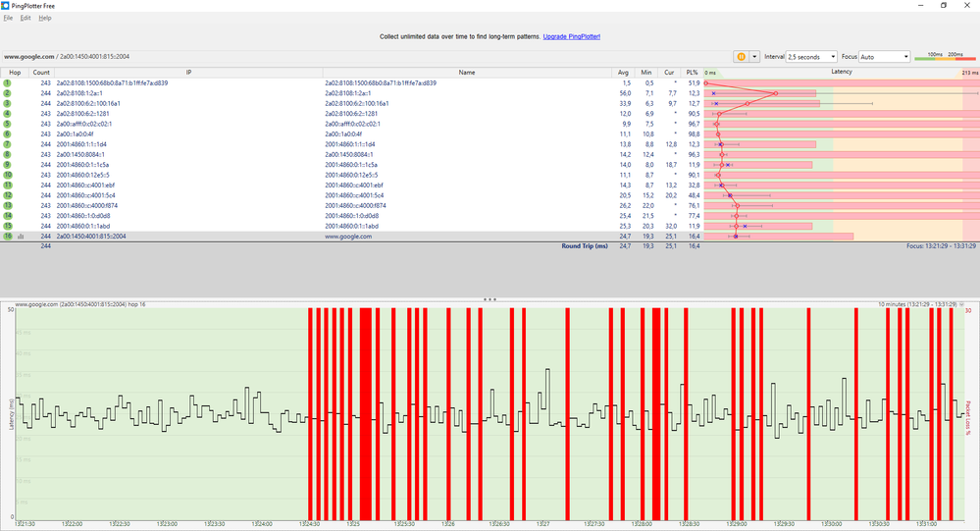
Task: Open the Focus Auto dropdown
Action: click(x=884, y=56)
